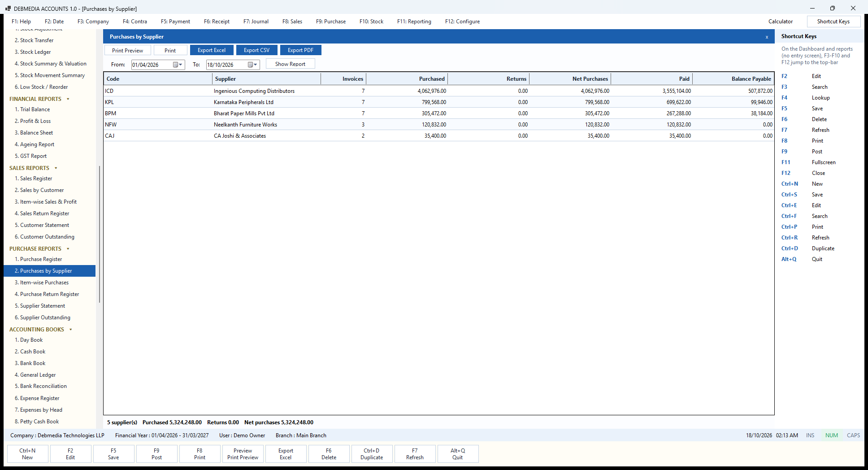Collapse the Financial Reports section
The image size is (868, 470).
(68, 99)
